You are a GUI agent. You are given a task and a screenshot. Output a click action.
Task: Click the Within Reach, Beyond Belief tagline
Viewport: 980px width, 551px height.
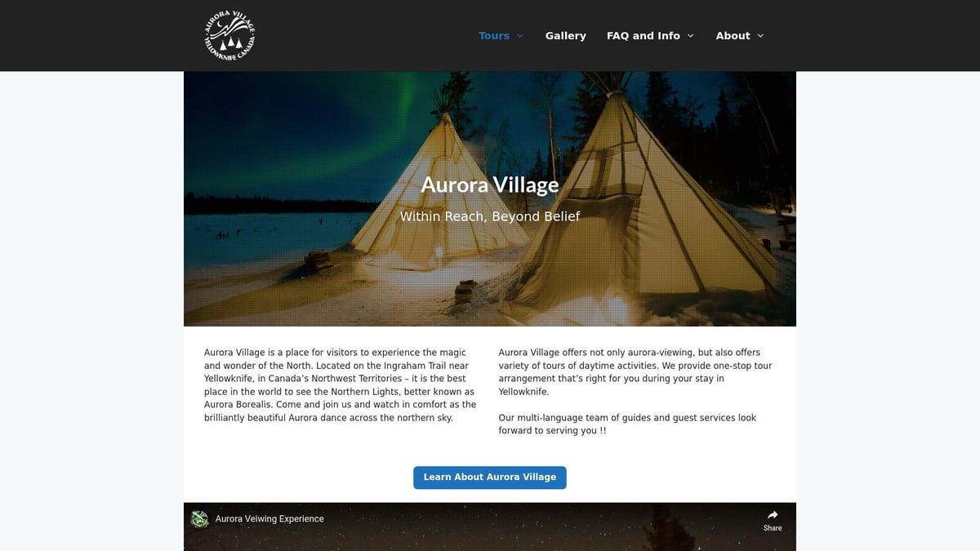tap(490, 216)
